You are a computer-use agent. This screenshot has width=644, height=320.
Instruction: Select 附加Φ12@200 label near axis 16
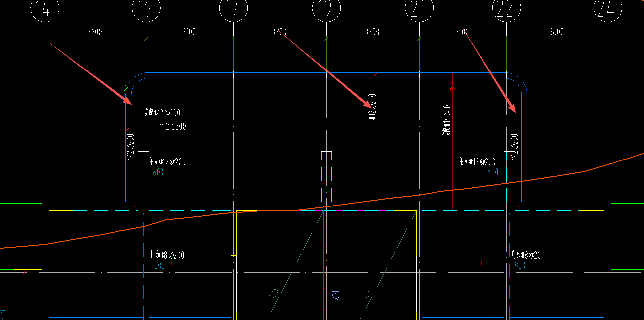click(x=167, y=161)
